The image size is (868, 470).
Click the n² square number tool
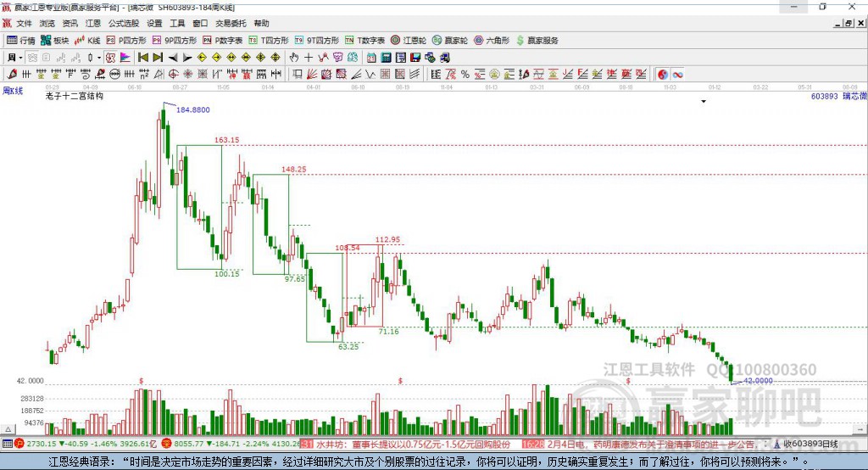[144, 75]
